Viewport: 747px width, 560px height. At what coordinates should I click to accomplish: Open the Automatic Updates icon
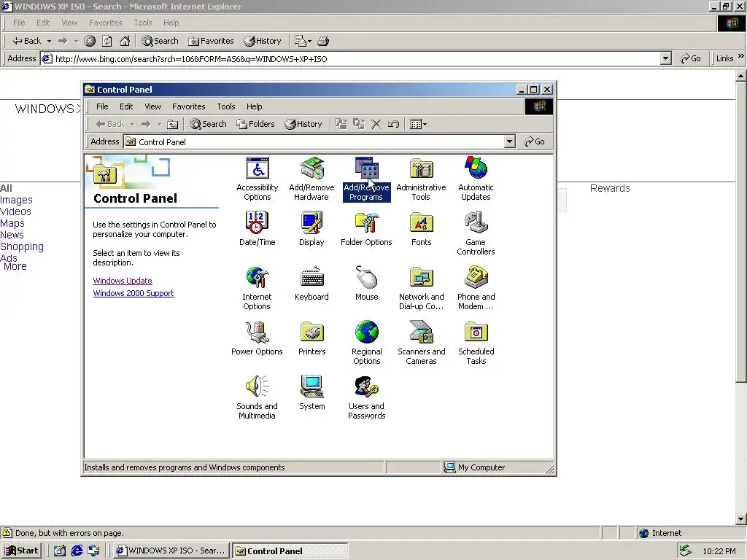[x=476, y=179]
